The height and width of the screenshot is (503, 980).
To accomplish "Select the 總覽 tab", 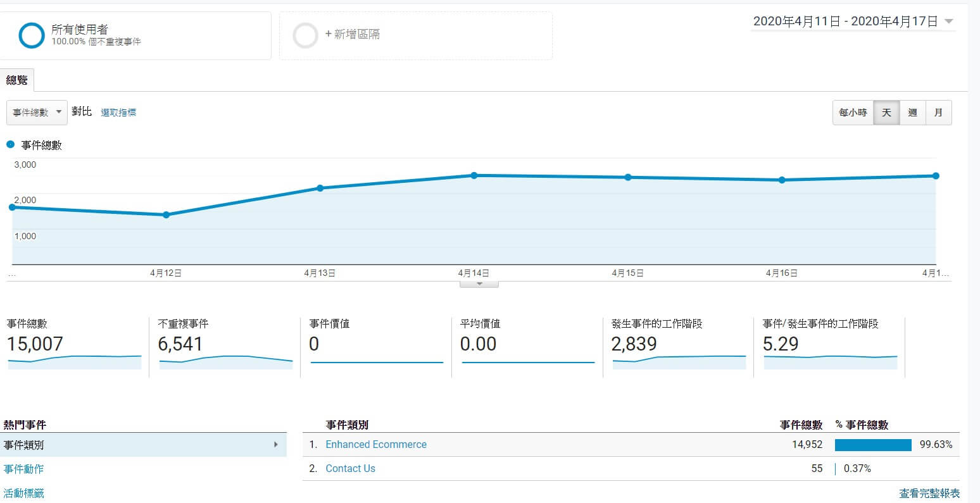I will [17, 80].
